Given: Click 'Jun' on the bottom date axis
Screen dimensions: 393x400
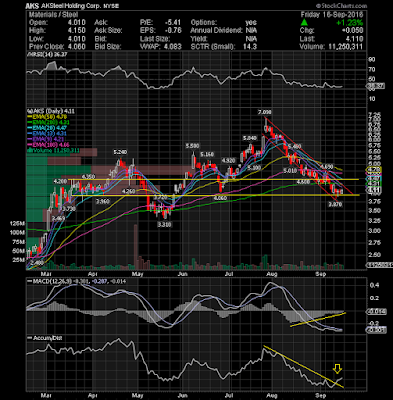Looking at the screenshot, I should click(182, 395).
